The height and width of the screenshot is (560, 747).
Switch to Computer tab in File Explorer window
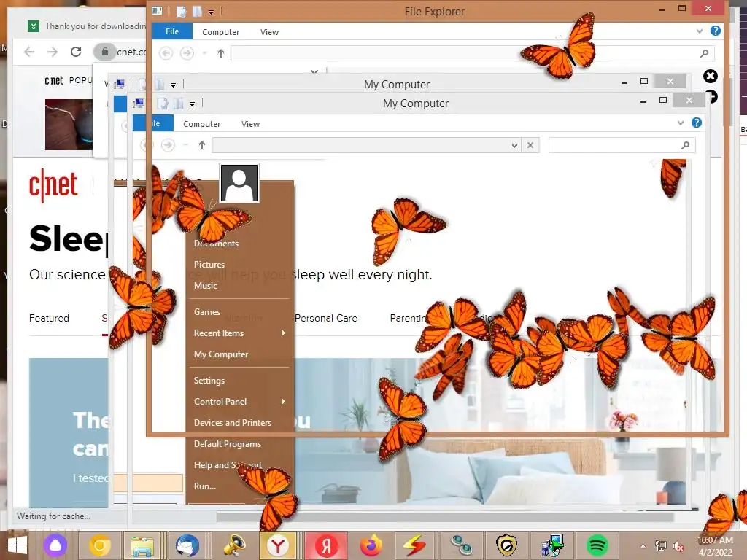point(220,32)
